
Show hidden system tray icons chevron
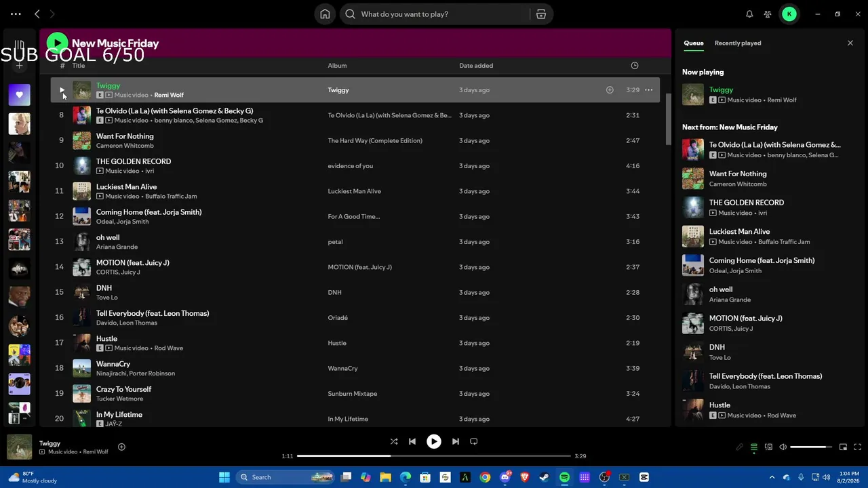(x=772, y=477)
